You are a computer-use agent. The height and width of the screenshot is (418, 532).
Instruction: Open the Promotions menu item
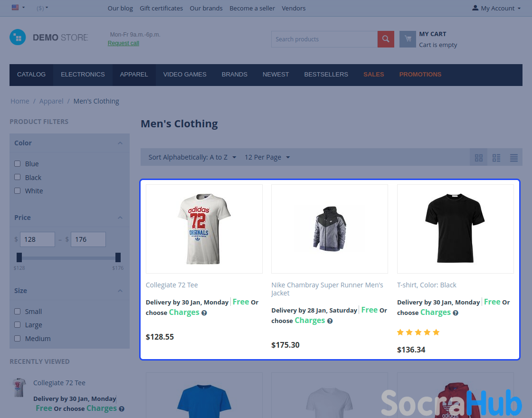[x=420, y=75]
